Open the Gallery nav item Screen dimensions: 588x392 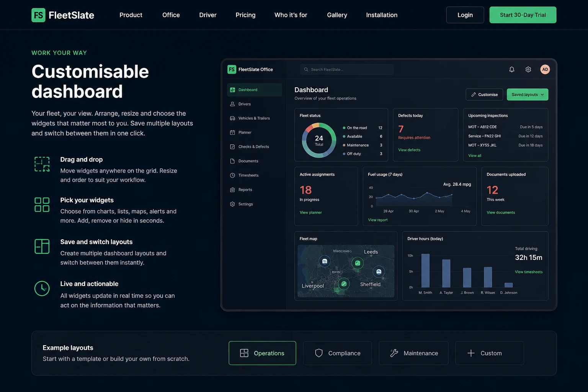(x=337, y=15)
